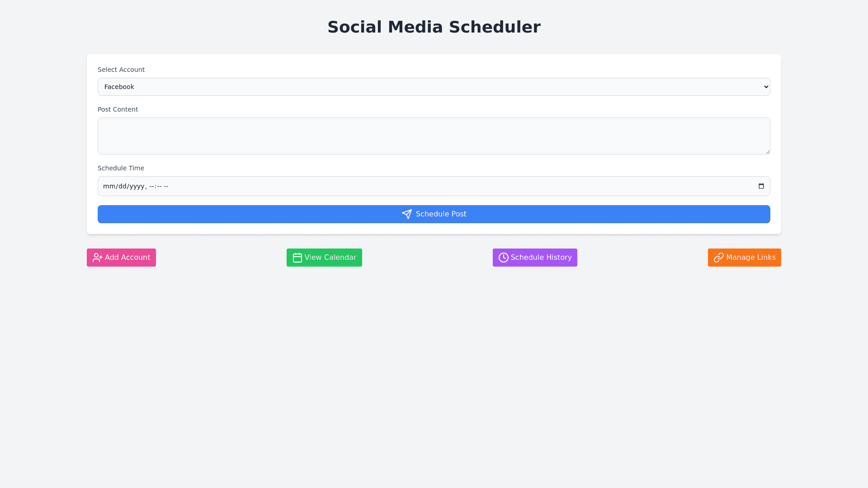Select the year segment in Schedule Time
The image size is (868, 488).
137,186
